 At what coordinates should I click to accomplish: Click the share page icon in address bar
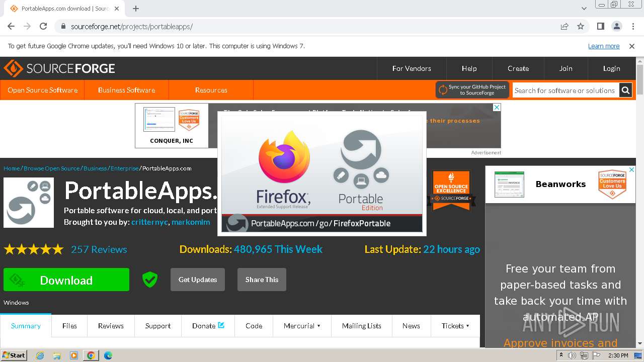[x=565, y=26]
